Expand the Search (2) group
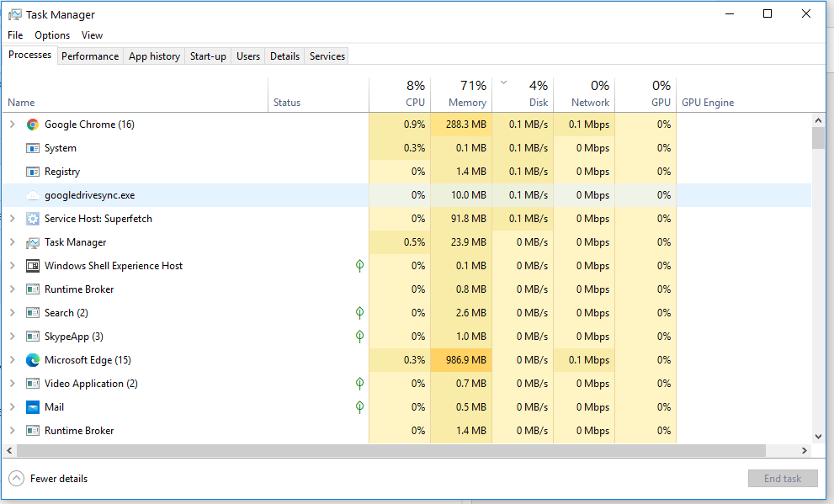The image size is (834, 504). click(x=13, y=312)
